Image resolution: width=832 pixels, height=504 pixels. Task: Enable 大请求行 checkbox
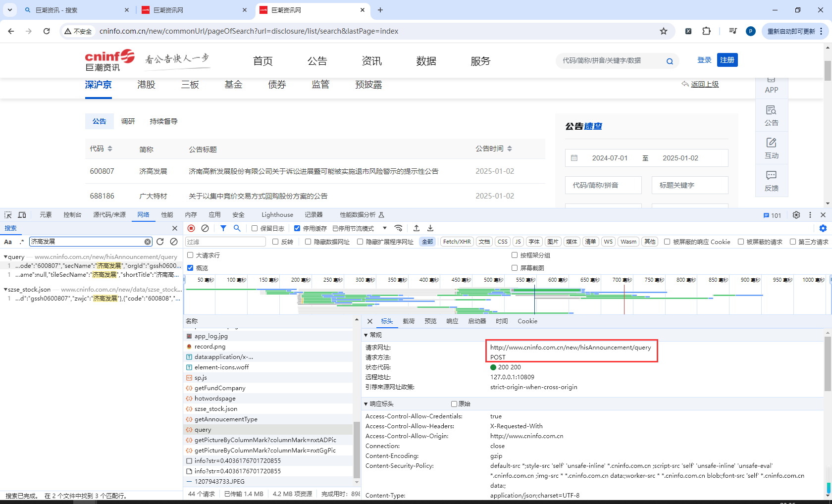point(190,255)
